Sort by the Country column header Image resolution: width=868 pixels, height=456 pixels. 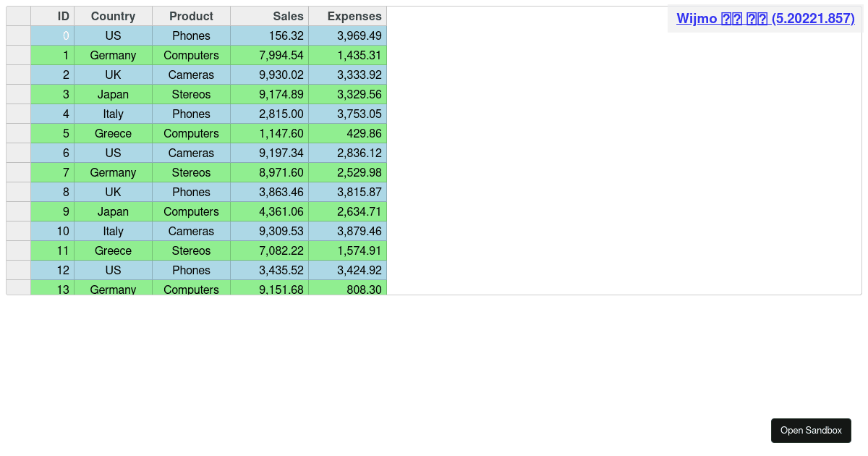(113, 16)
